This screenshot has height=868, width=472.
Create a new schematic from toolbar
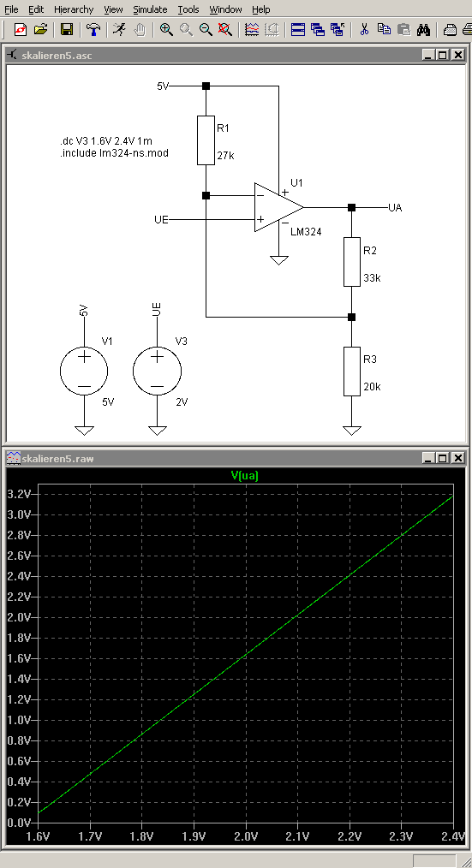click(21, 29)
